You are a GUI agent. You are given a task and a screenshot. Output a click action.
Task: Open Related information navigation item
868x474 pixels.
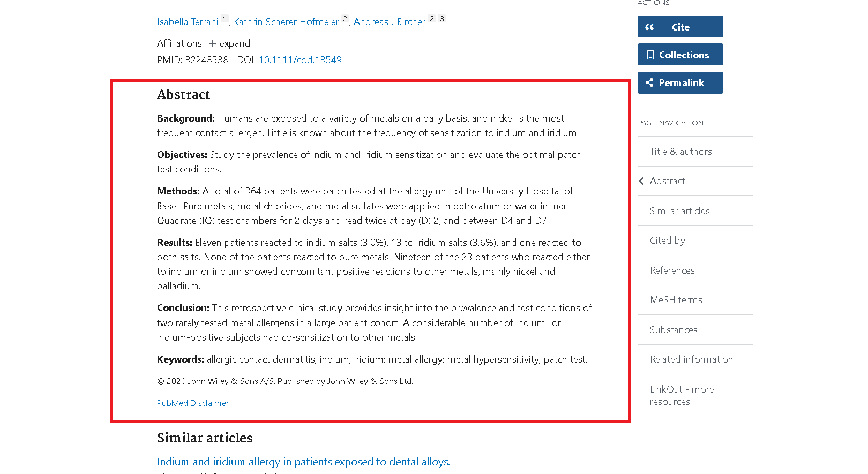tap(691, 359)
